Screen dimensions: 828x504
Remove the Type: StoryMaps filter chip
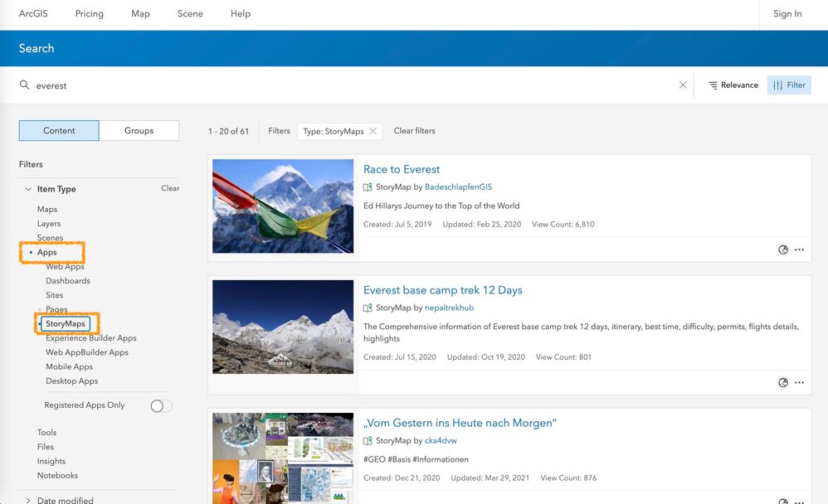373,132
